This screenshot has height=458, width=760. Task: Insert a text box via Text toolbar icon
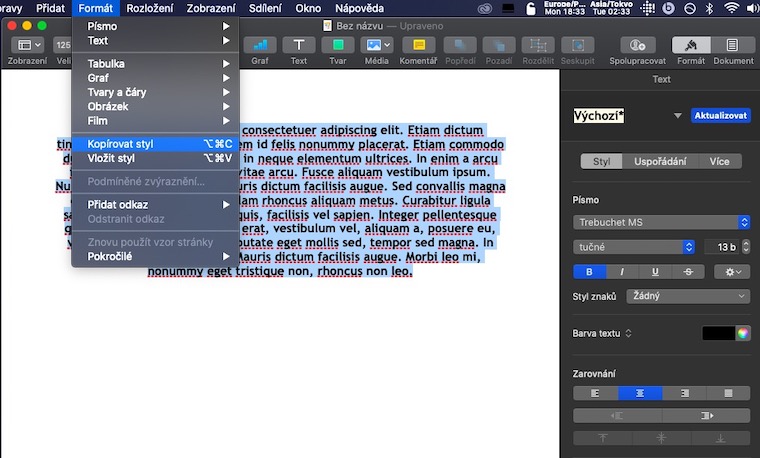299,45
